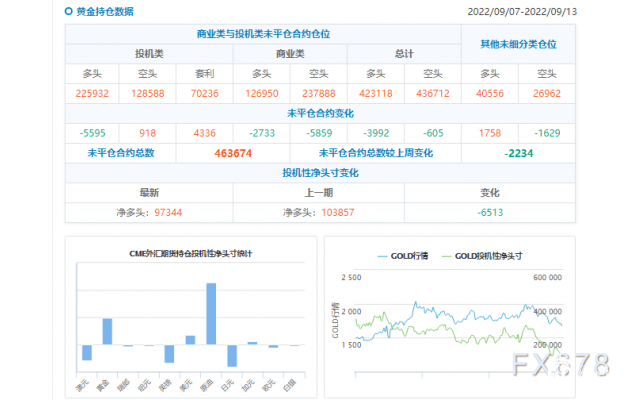Click the weekly change value -2234
Screen dimensions: 640x400
coord(518,153)
